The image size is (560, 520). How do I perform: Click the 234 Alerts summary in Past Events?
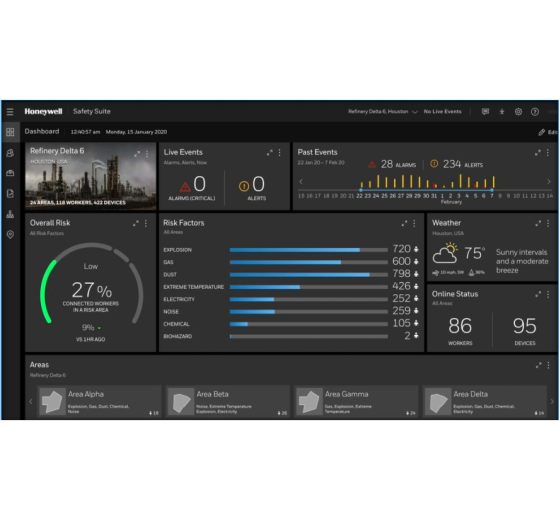coord(456,165)
